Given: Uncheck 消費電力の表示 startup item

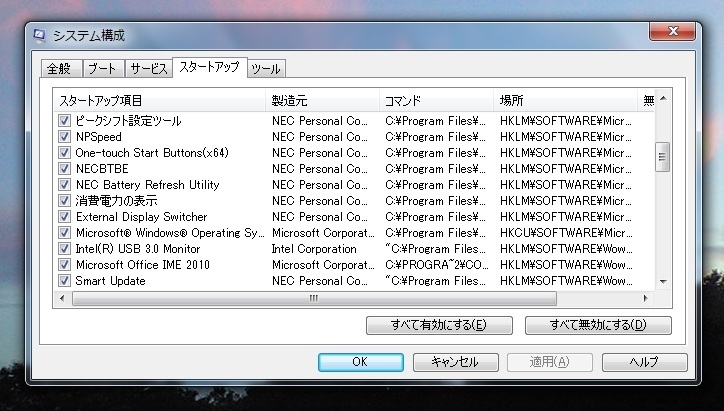Looking at the screenshot, I should pos(64,201).
